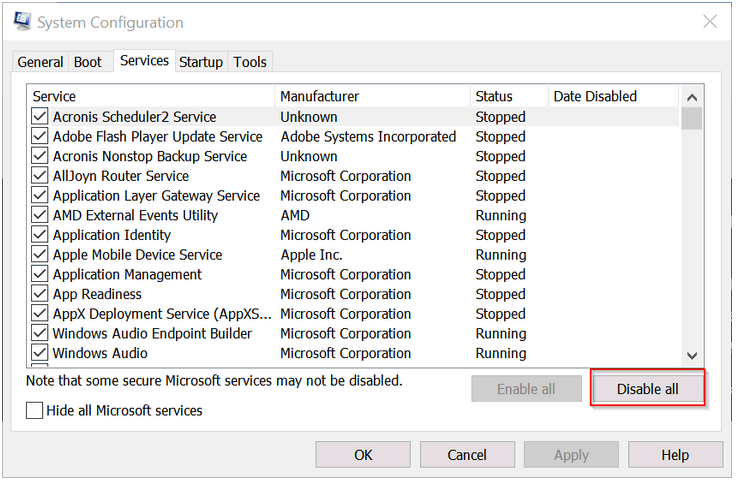Select the AppX Deployment Service name
This screenshot has height=481, width=736.
coord(162,314)
